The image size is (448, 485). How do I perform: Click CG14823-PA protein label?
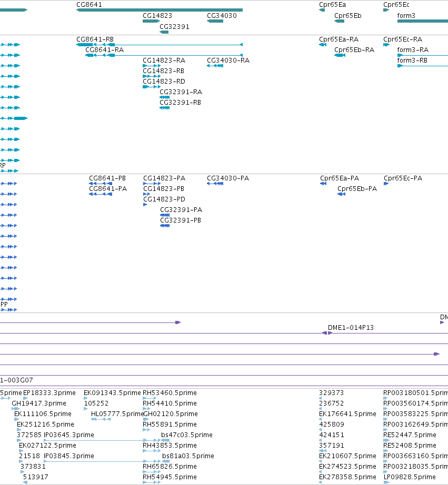point(164,178)
